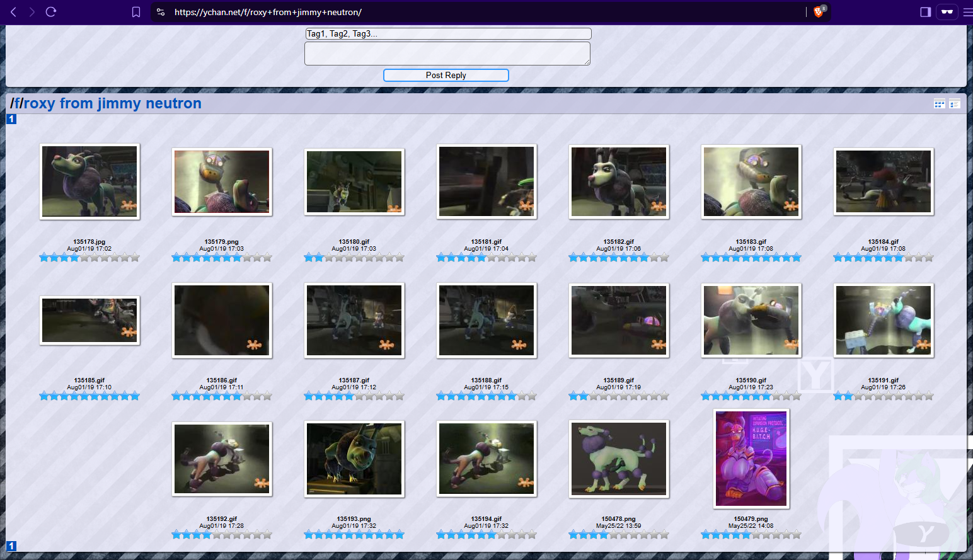Rate 150478.png using its star bar
Viewport: 973px width, 560px height.
click(x=619, y=535)
